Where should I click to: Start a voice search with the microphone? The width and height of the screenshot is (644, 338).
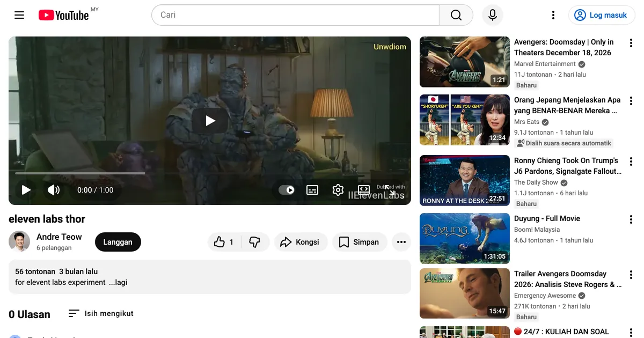click(492, 15)
